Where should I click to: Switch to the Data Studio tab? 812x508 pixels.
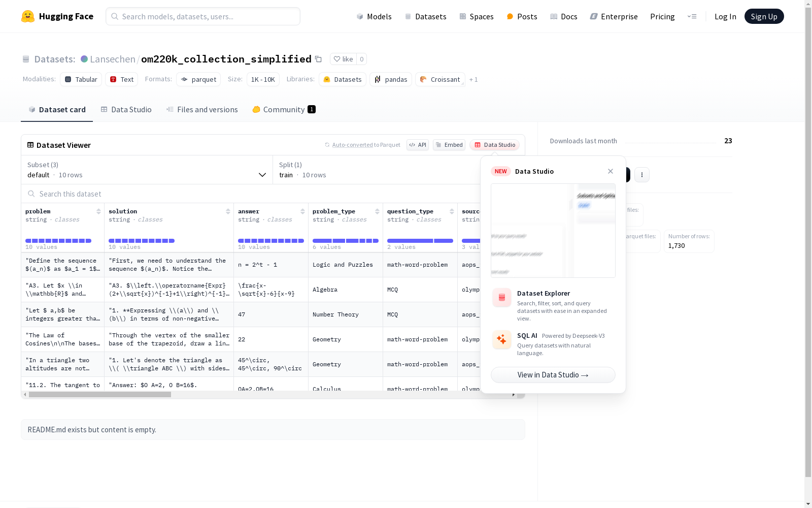126,110
